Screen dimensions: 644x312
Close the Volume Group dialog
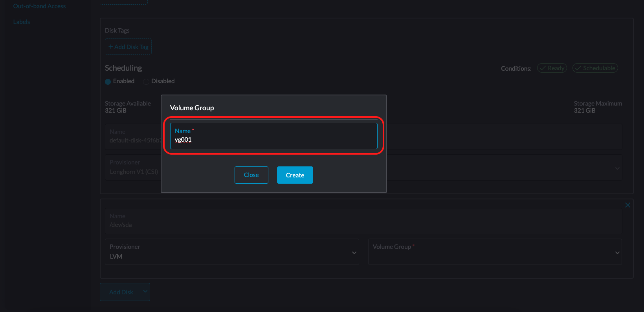(251, 175)
